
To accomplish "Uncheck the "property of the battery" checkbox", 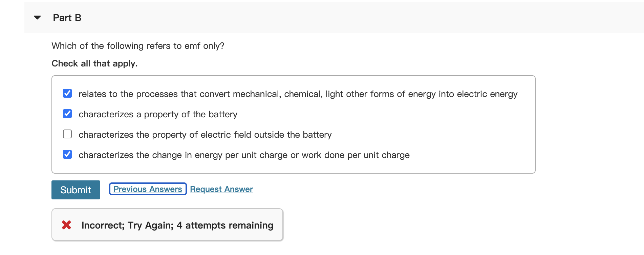I will click(x=67, y=114).
